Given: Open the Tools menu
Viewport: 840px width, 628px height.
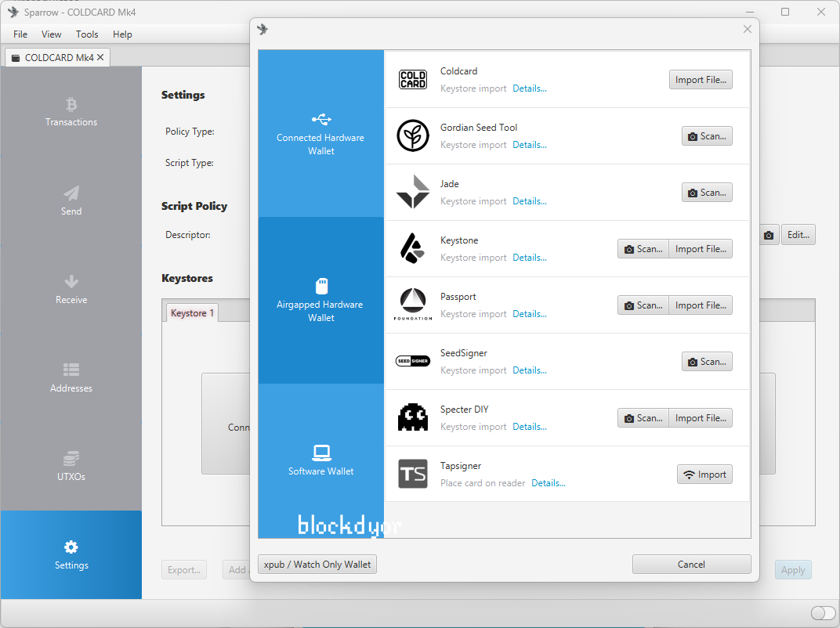Looking at the screenshot, I should [x=87, y=34].
